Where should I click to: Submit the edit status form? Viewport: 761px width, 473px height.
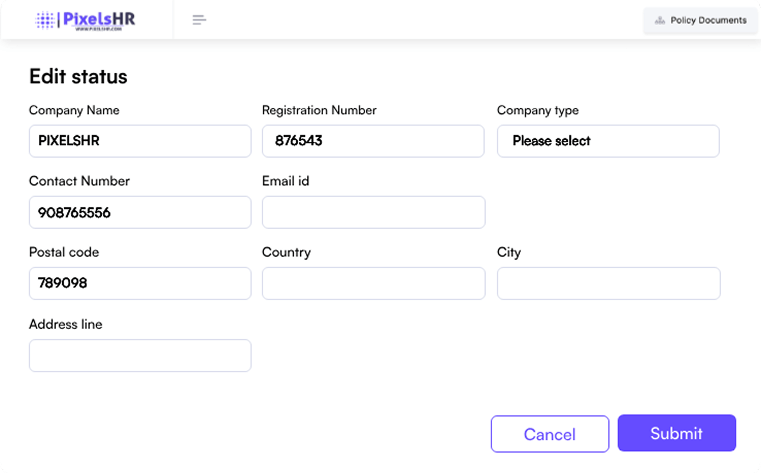tap(677, 433)
